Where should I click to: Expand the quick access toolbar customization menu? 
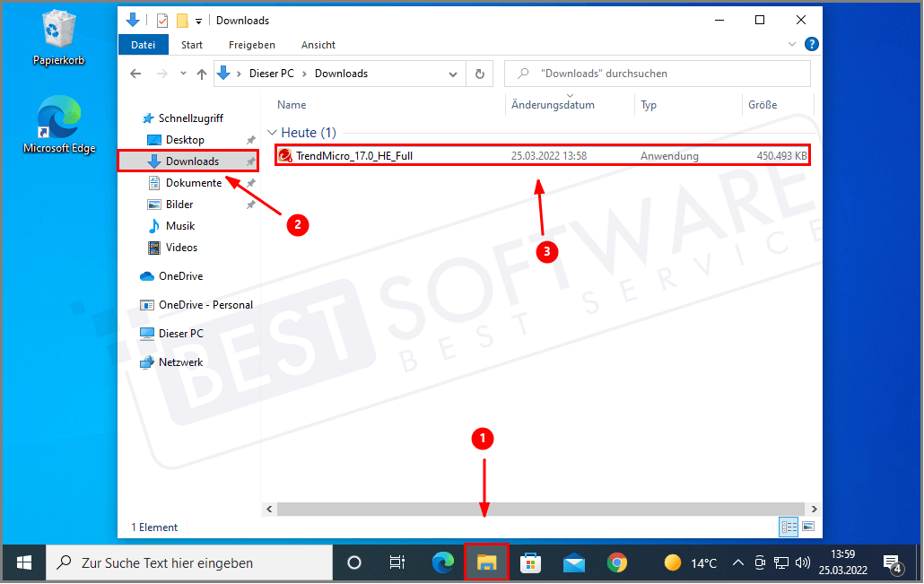click(199, 20)
